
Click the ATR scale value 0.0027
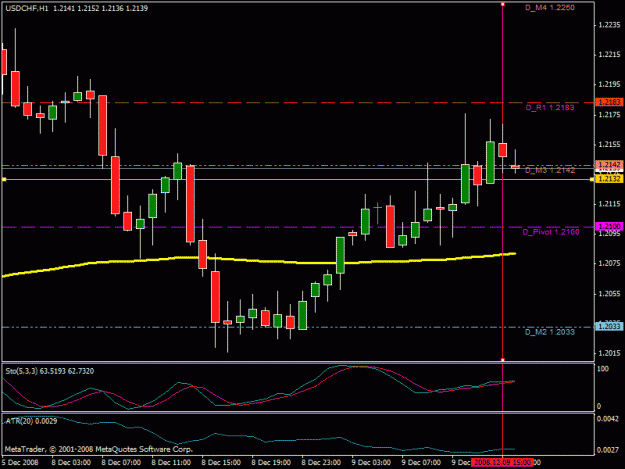(x=608, y=450)
